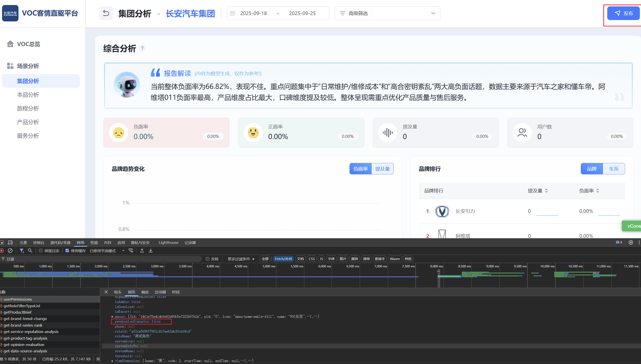Click the clear network log icon
This screenshot has height=364, width=641.
pyautogui.click(x=10, y=250)
